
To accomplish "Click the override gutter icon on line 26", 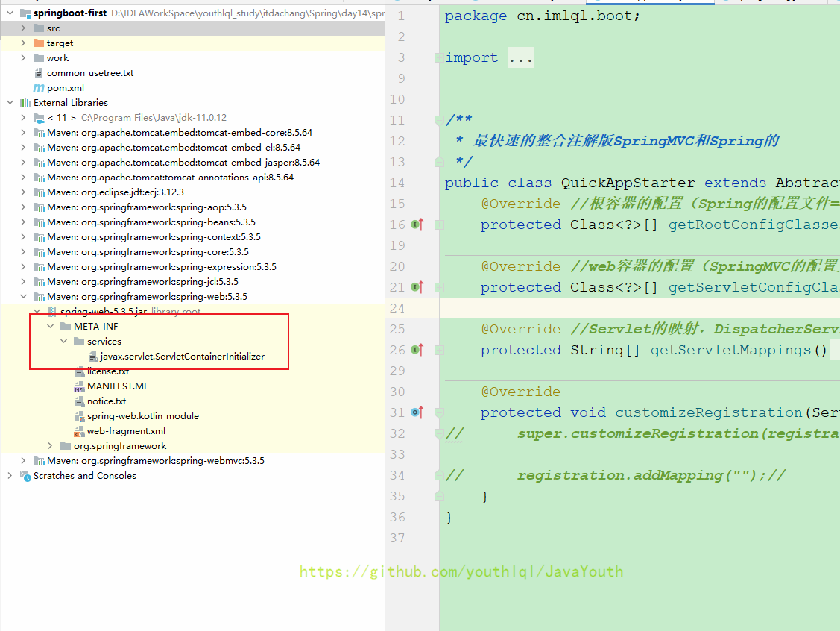I will (417, 350).
